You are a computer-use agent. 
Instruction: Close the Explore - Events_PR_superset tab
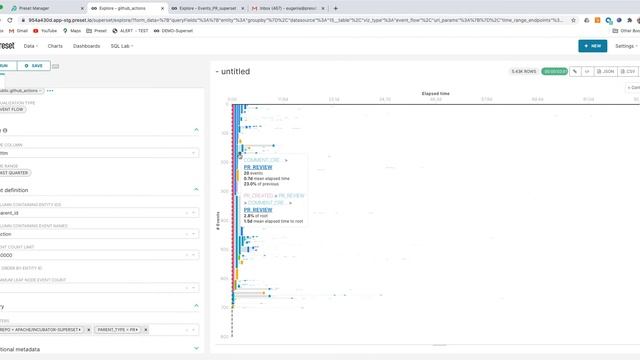[x=243, y=8]
